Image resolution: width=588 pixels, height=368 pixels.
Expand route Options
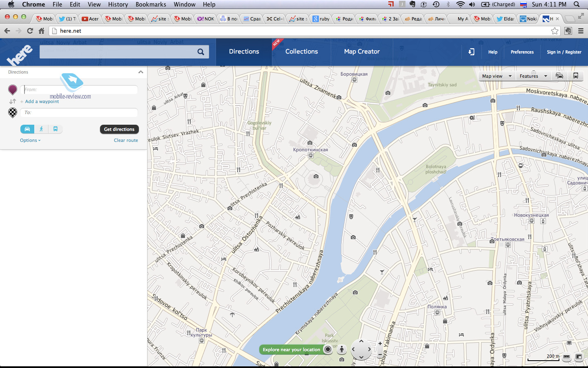(x=30, y=140)
